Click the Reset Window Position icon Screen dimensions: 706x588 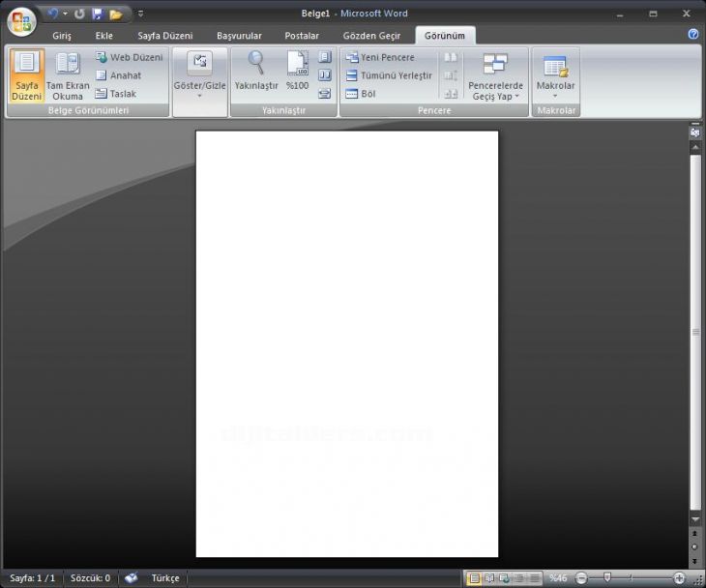(x=451, y=94)
